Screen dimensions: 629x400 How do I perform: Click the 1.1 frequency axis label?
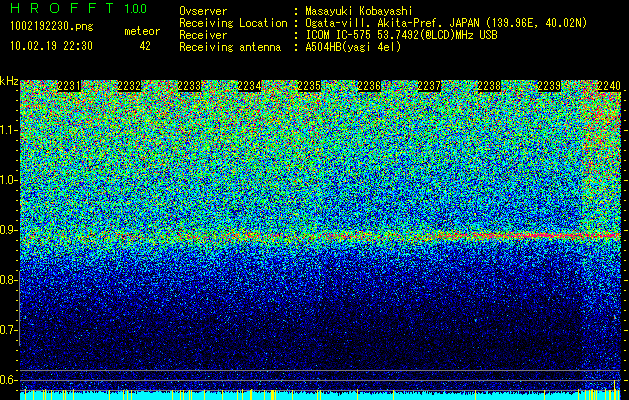(x=8, y=130)
